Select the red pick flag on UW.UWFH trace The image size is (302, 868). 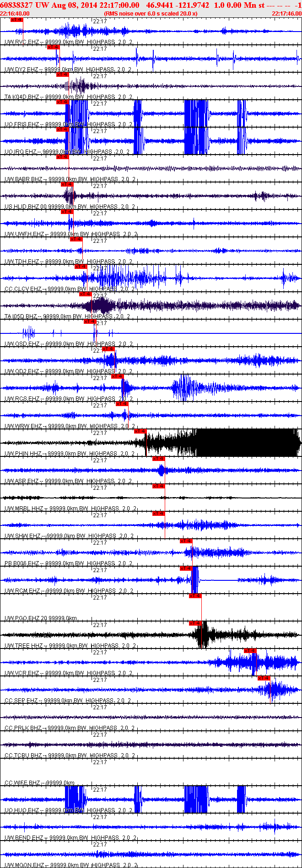coord(67,212)
